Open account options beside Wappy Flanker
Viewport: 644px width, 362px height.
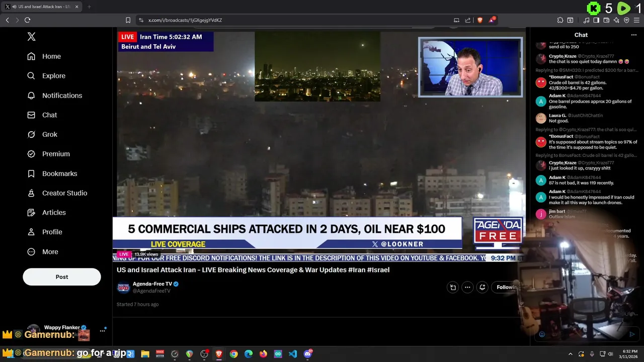tap(103, 330)
